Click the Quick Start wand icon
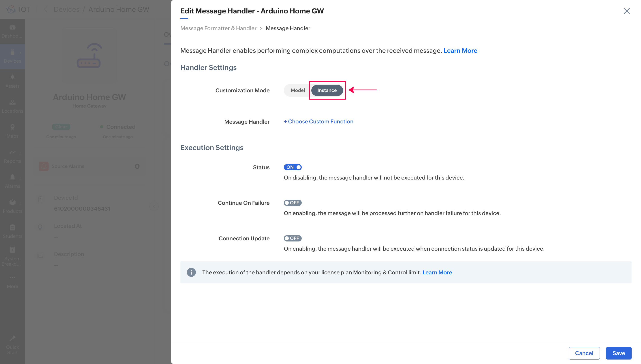The image size is (641, 364). [12, 338]
